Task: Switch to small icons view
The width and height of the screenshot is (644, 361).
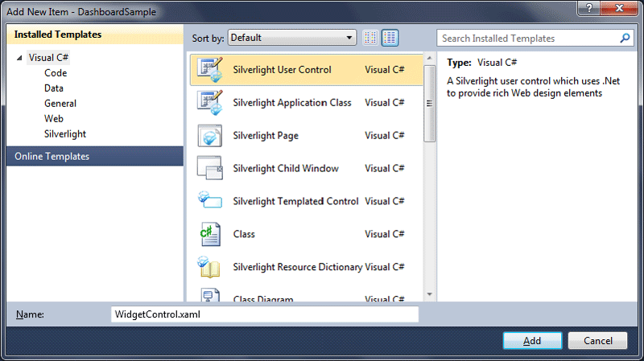Action: click(370, 38)
